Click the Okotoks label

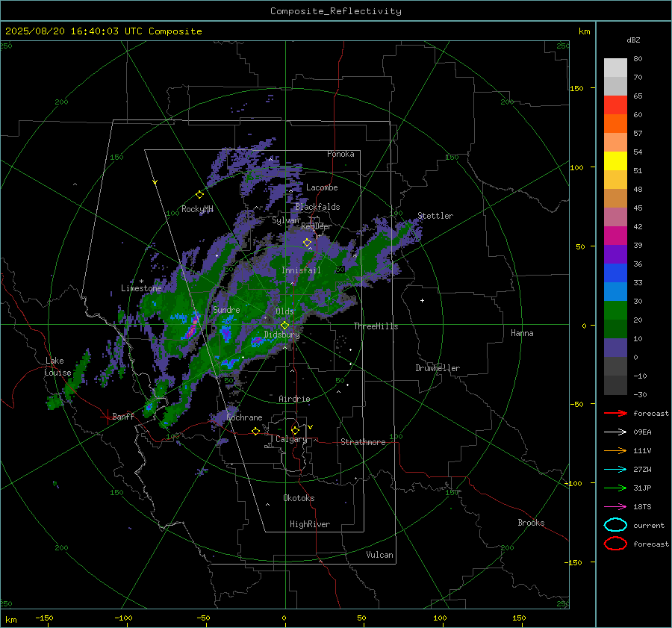pos(299,497)
